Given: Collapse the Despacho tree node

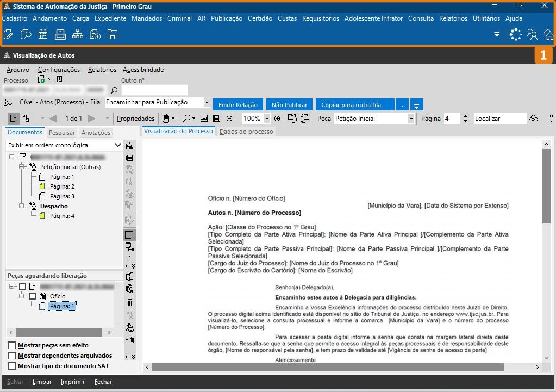Looking at the screenshot, I should click(x=22, y=206).
